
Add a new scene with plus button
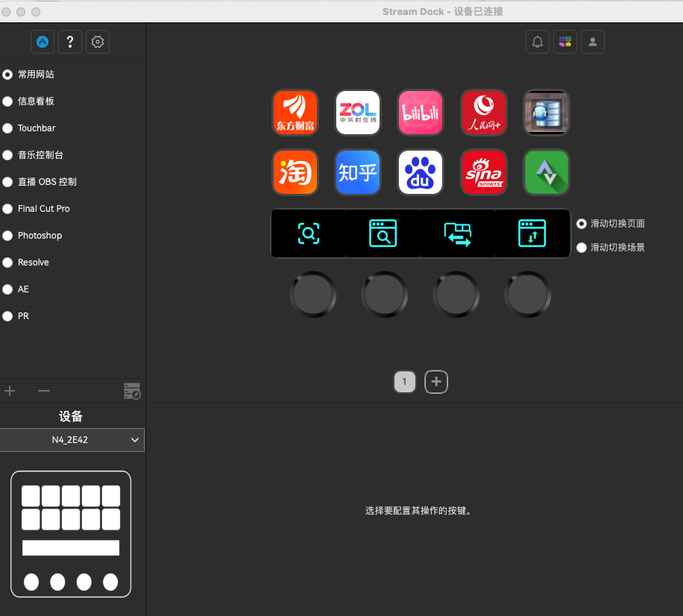(10, 391)
